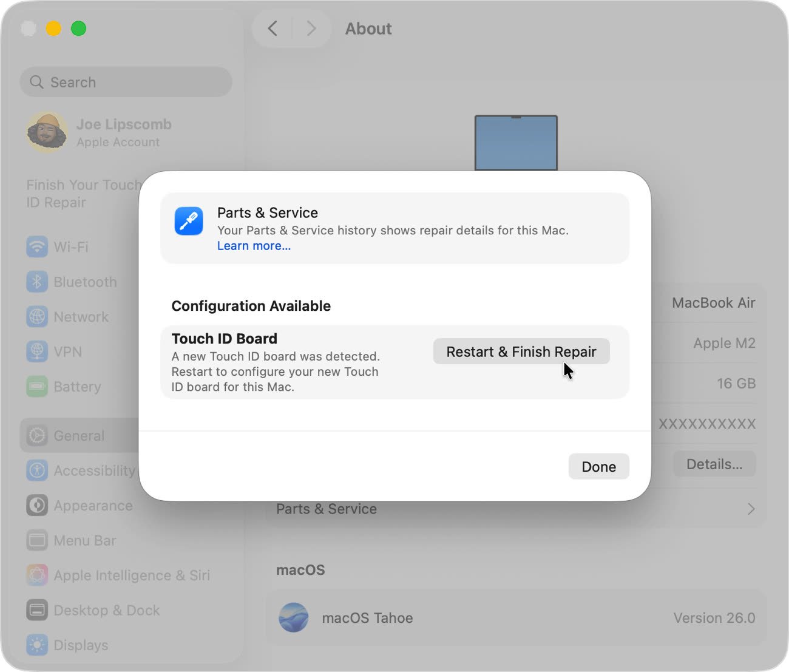Click the yellow minimize window button
The width and height of the screenshot is (789, 672).
click(x=53, y=29)
